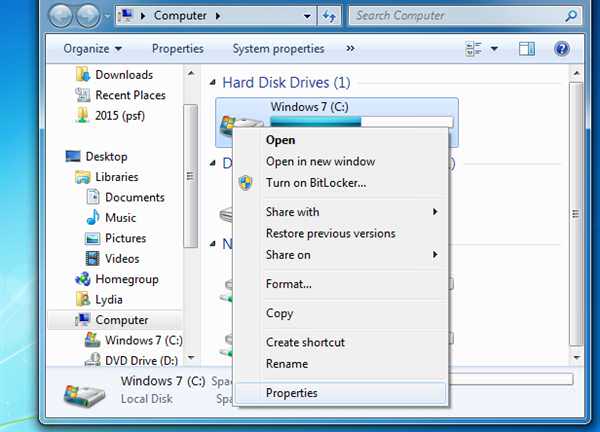
Task: Click the main pane scroll up arrow
Action: coord(577,73)
